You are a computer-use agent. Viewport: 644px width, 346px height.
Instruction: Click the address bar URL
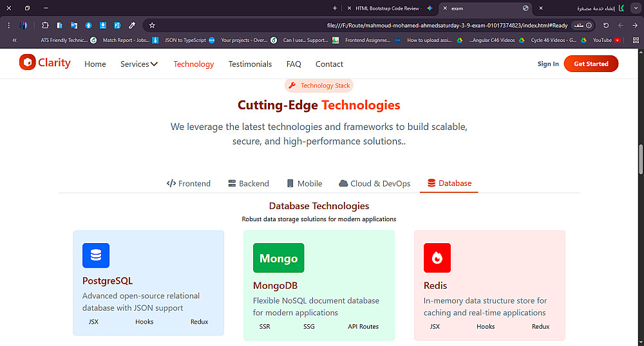(x=447, y=26)
